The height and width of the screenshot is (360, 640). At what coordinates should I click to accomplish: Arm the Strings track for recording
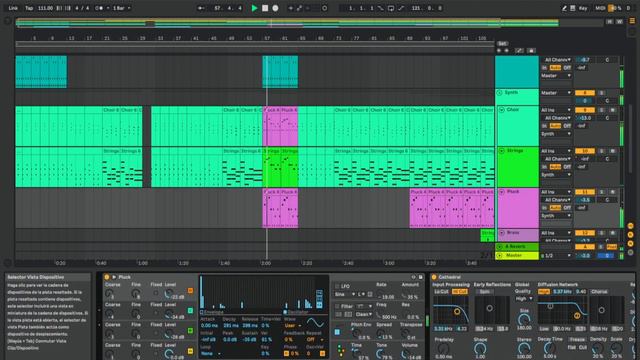(613, 151)
